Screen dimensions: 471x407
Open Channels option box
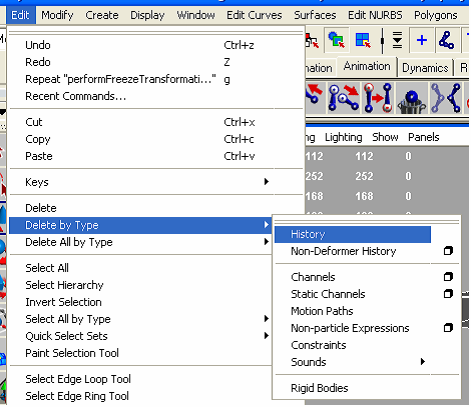(x=448, y=277)
